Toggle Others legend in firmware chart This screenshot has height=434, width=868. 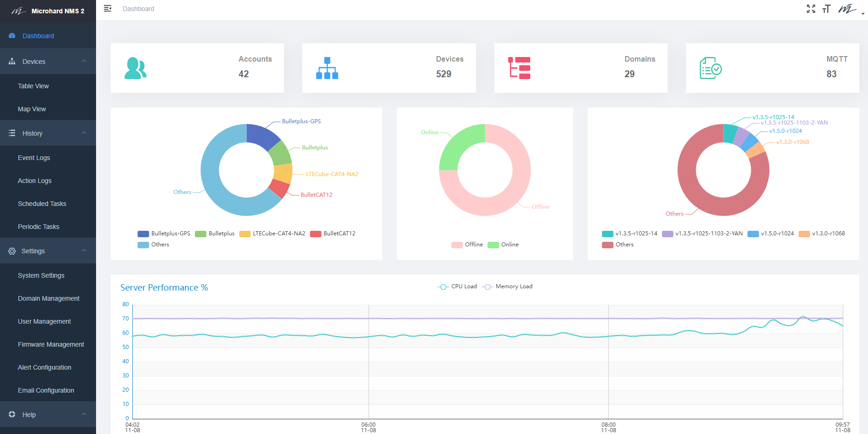tap(618, 245)
